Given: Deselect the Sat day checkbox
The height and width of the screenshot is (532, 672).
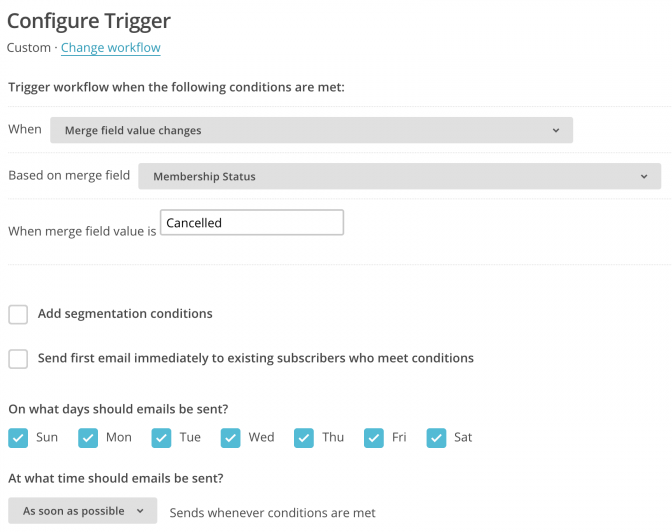Looking at the screenshot, I should [x=436, y=438].
